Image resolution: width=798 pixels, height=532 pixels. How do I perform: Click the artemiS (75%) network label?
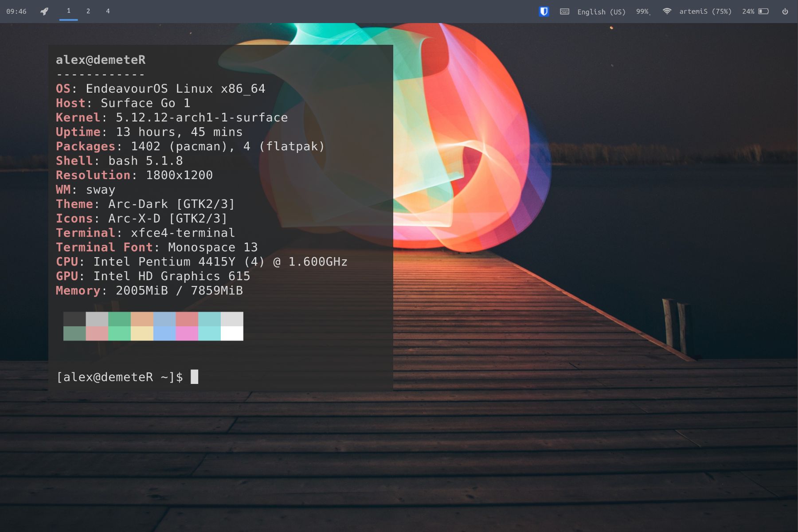coord(705,12)
